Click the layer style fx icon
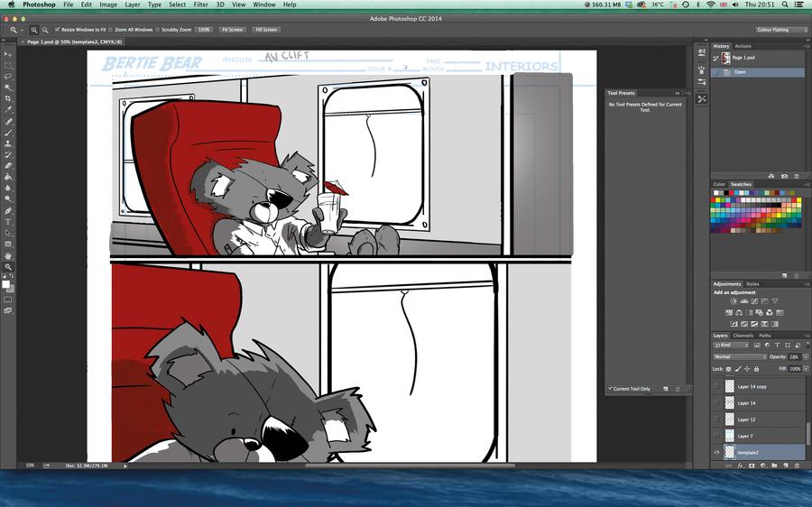 click(740, 466)
